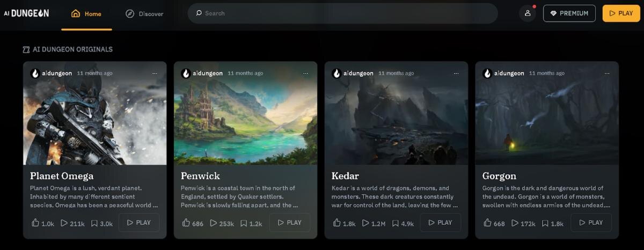Expand the Gorgon card more options

tap(607, 73)
